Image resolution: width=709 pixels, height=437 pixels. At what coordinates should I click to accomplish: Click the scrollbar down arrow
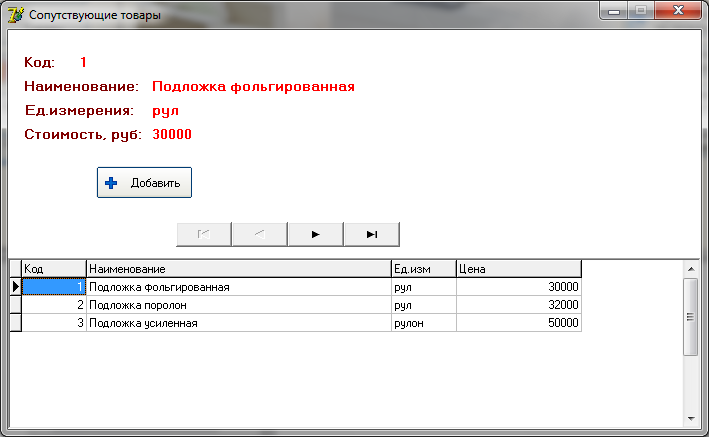click(690, 418)
